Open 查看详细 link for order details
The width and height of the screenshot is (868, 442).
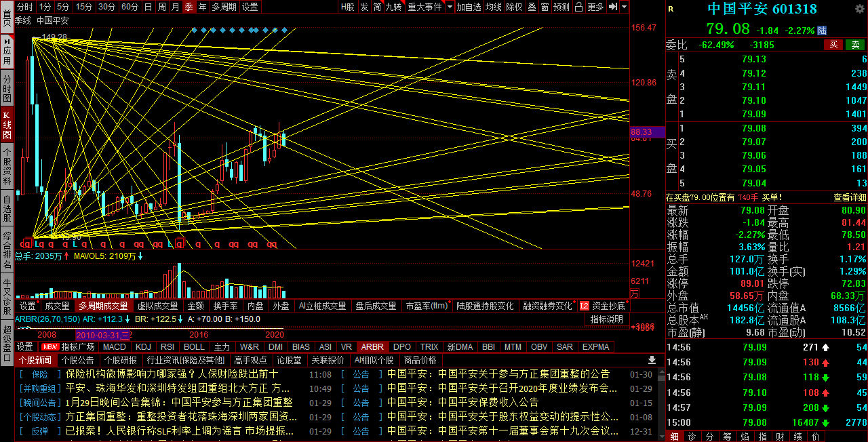(849, 197)
